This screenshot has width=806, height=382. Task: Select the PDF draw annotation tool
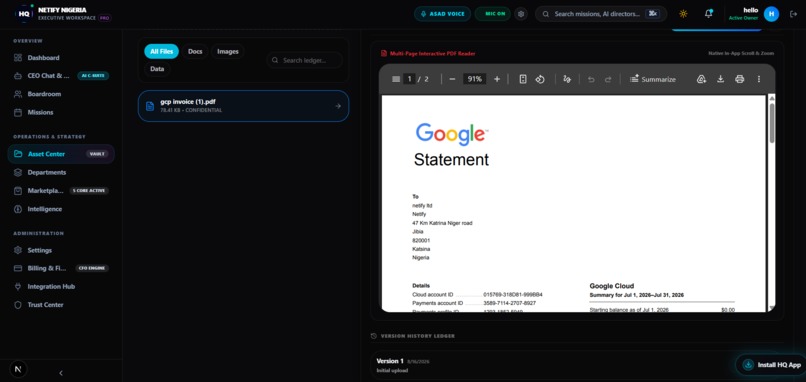point(567,79)
